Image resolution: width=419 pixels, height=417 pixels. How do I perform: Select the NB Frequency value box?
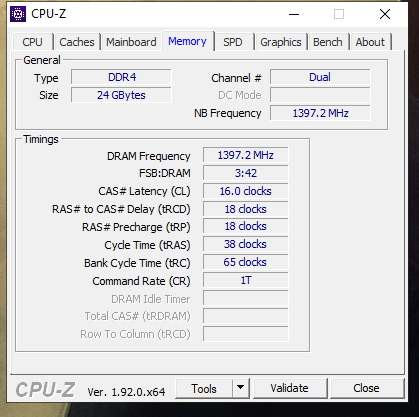tap(320, 113)
